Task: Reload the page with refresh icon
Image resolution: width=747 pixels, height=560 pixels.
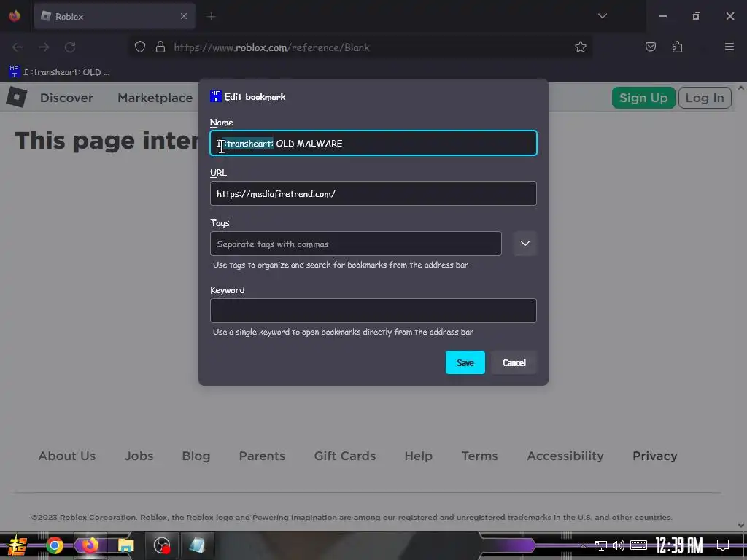Action: pos(70,47)
